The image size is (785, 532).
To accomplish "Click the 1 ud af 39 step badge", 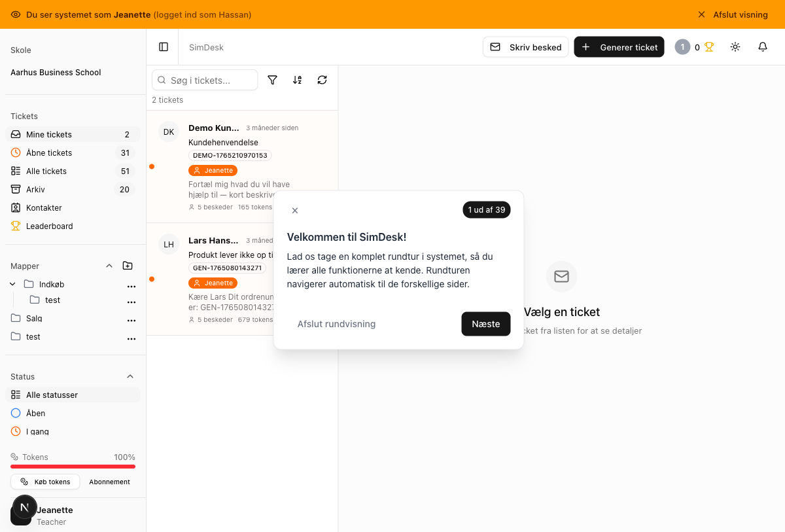I will pos(486,210).
